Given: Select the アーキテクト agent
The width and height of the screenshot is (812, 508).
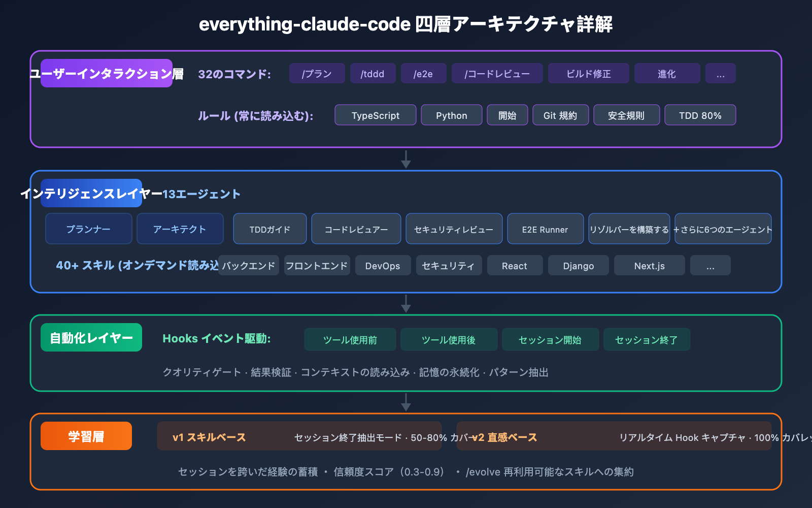Looking at the screenshot, I should point(180,229).
